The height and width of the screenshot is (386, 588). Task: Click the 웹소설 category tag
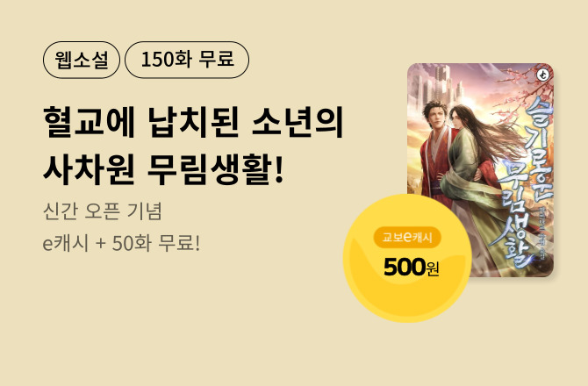pos(82,60)
